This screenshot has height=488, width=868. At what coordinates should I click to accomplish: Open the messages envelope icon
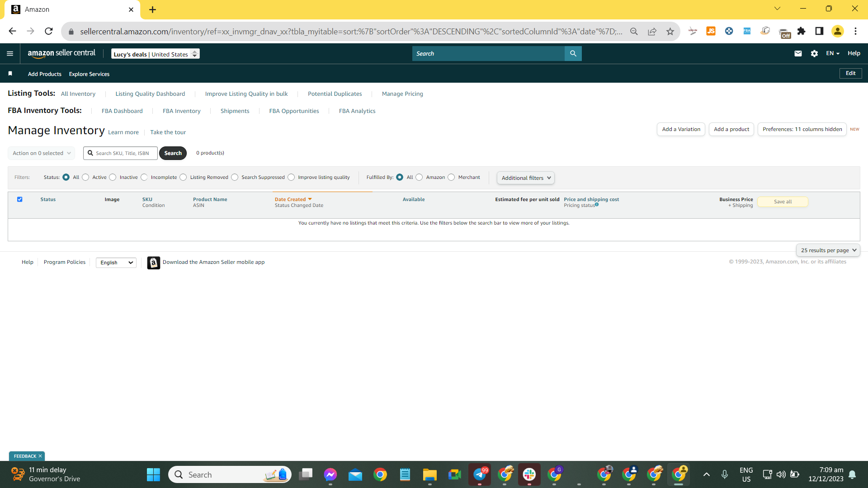[x=798, y=53]
